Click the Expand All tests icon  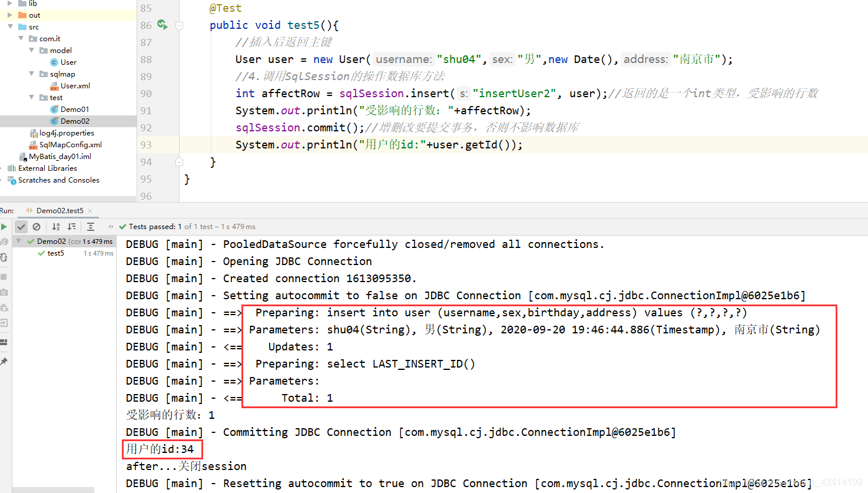(x=91, y=227)
